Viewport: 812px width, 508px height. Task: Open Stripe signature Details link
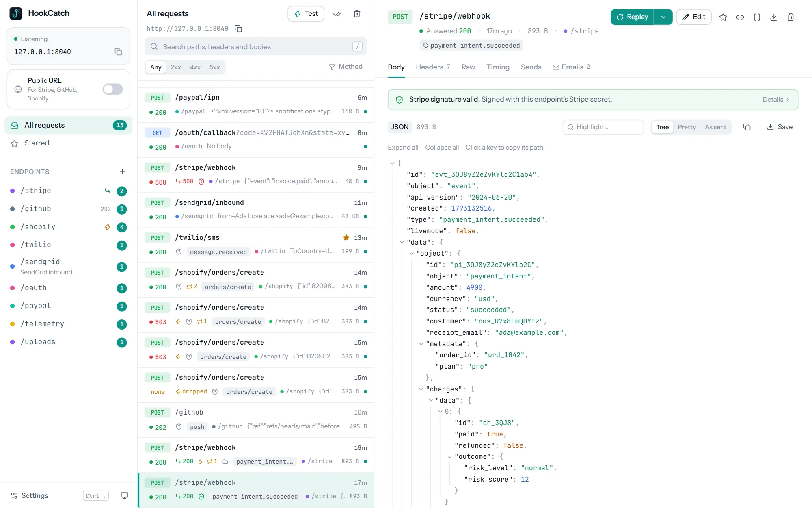tap(776, 100)
